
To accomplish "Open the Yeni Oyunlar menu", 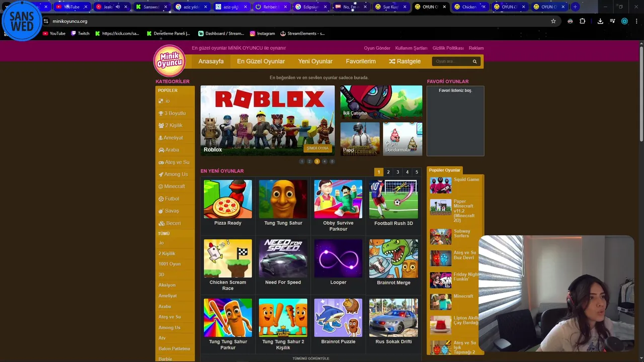I will pyautogui.click(x=315, y=61).
